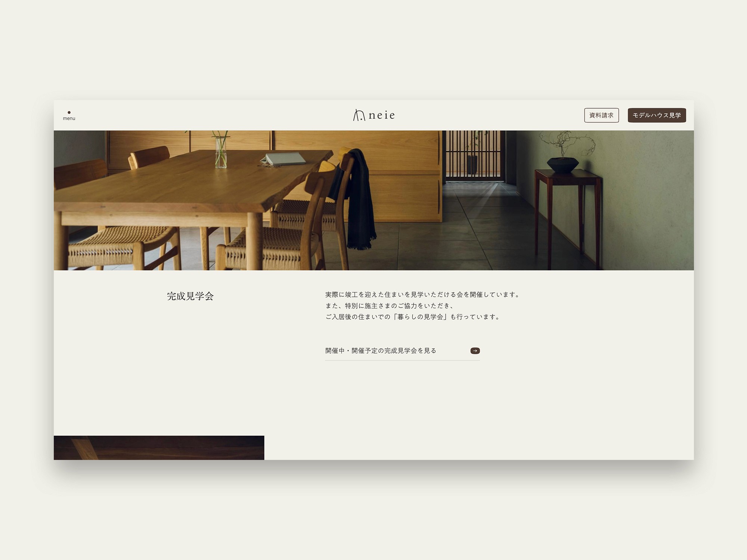Click the 完成見学会 section heading
This screenshot has height=560, width=747.
tap(190, 296)
